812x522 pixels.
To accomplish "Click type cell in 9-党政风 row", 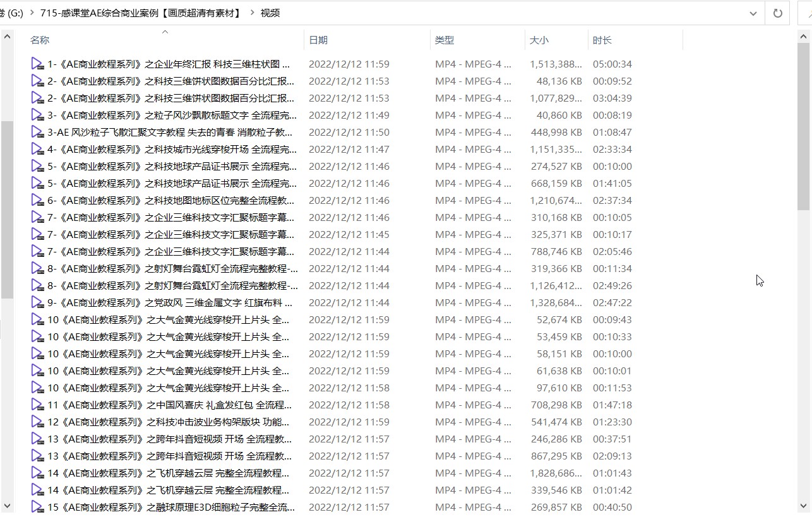I will point(474,302).
